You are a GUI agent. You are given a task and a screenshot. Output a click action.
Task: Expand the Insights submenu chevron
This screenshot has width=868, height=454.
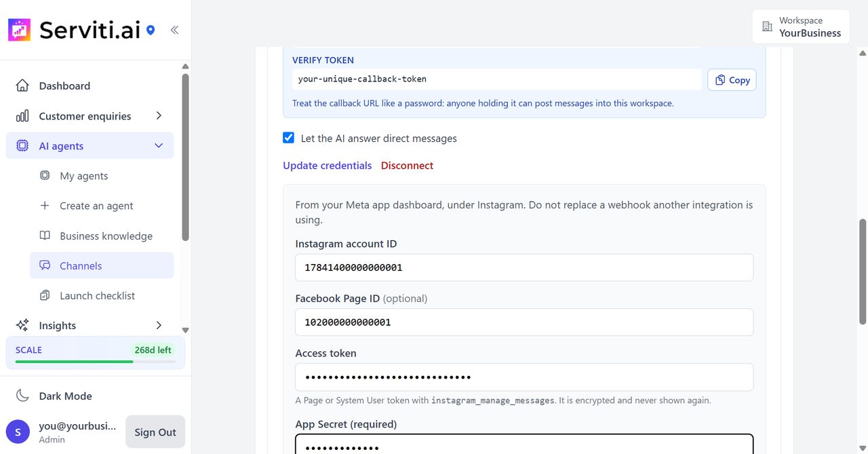(x=159, y=325)
